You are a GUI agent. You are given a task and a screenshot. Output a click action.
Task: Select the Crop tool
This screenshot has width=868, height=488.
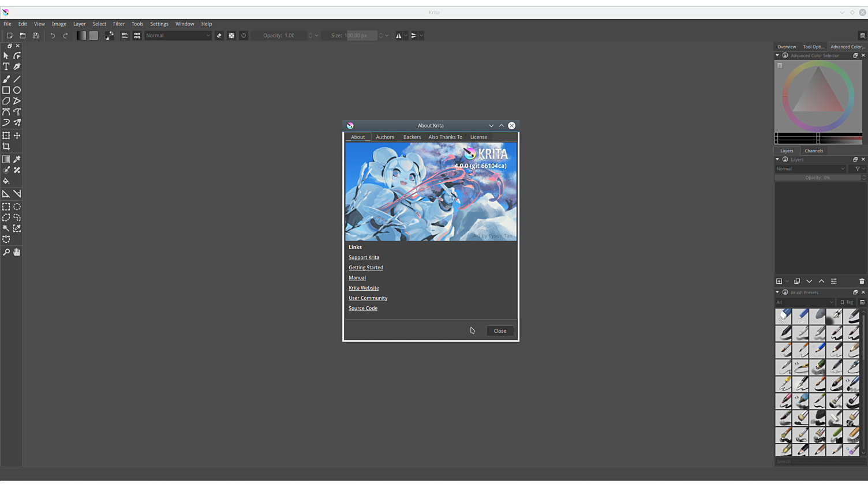pyautogui.click(x=6, y=147)
